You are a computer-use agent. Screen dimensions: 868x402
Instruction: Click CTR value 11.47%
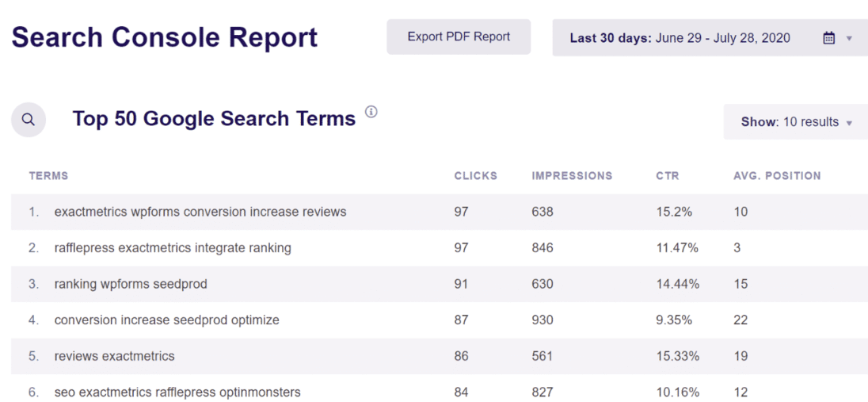coord(677,248)
